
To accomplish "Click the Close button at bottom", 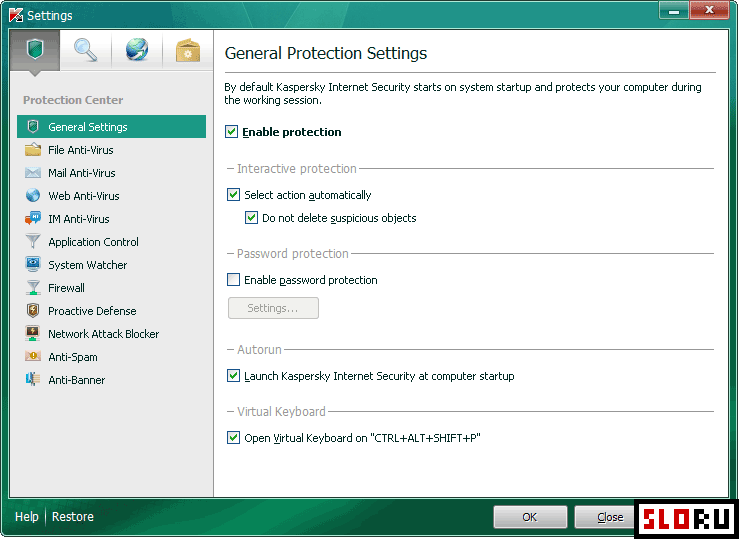I will click(605, 517).
